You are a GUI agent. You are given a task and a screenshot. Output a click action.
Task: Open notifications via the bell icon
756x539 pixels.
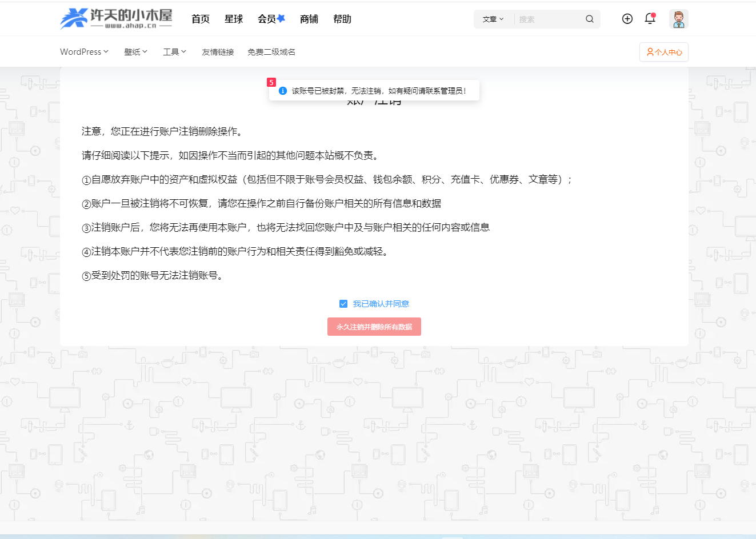(x=650, y=19)
